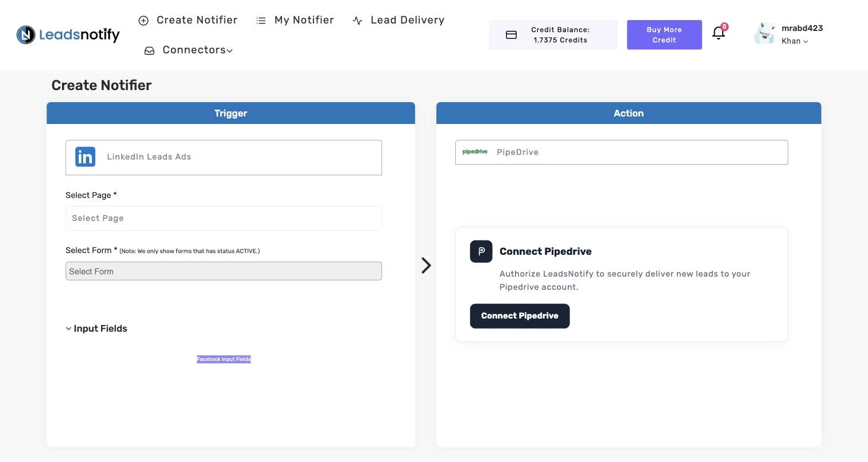The image size is (868, 462).
Task: Collapse the Input Fields section
Action: point(96,329)
